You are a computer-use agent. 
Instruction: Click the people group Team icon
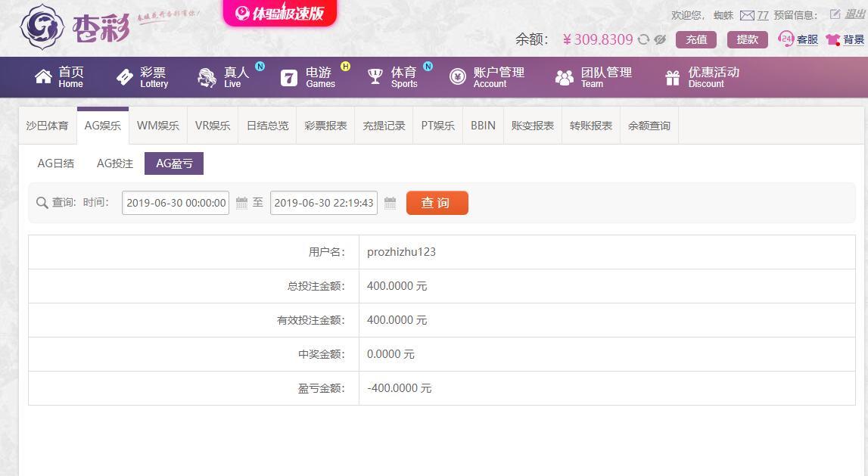[564, 77]
